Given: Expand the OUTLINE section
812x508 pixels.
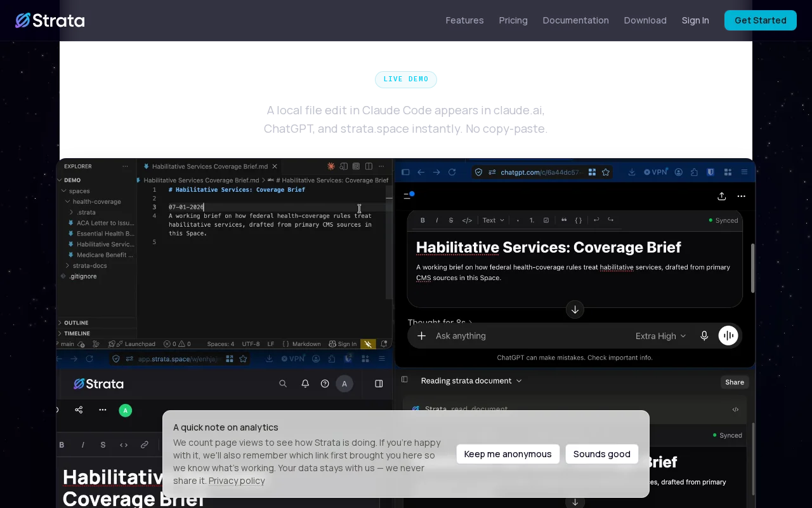Looking at the screenshot, I should point(76,323).
